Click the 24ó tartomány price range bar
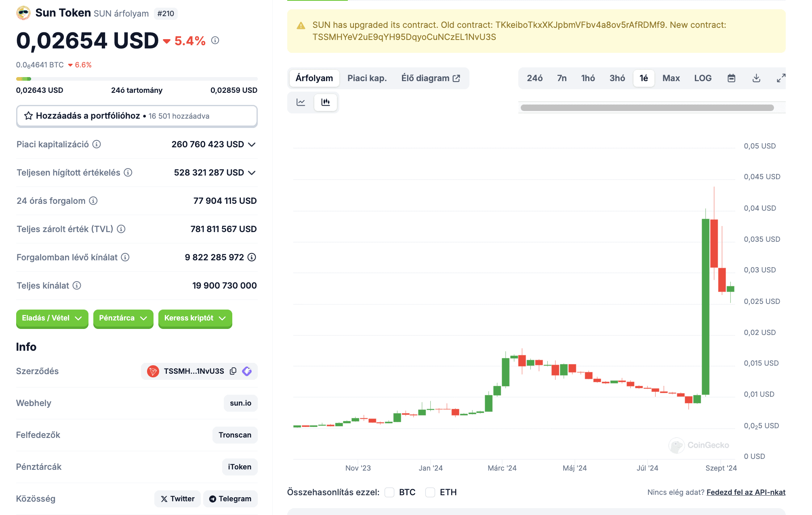812x515 pixels. (137, 79)
